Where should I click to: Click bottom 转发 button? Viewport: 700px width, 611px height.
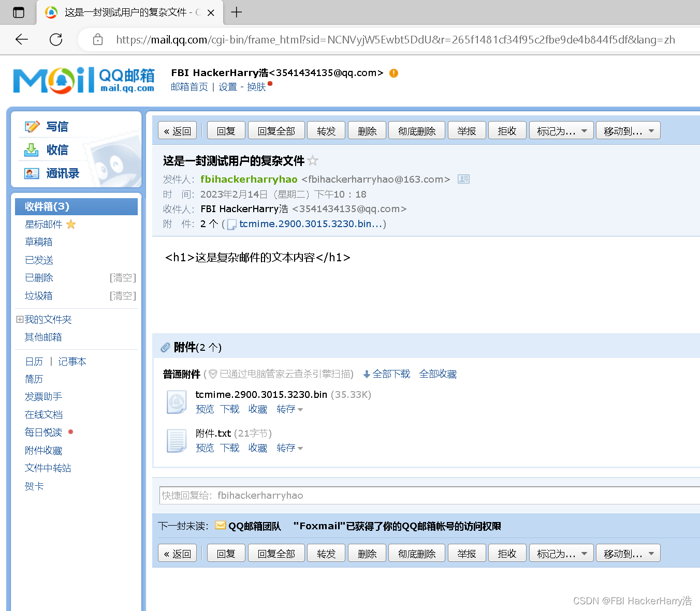[326, 553]
